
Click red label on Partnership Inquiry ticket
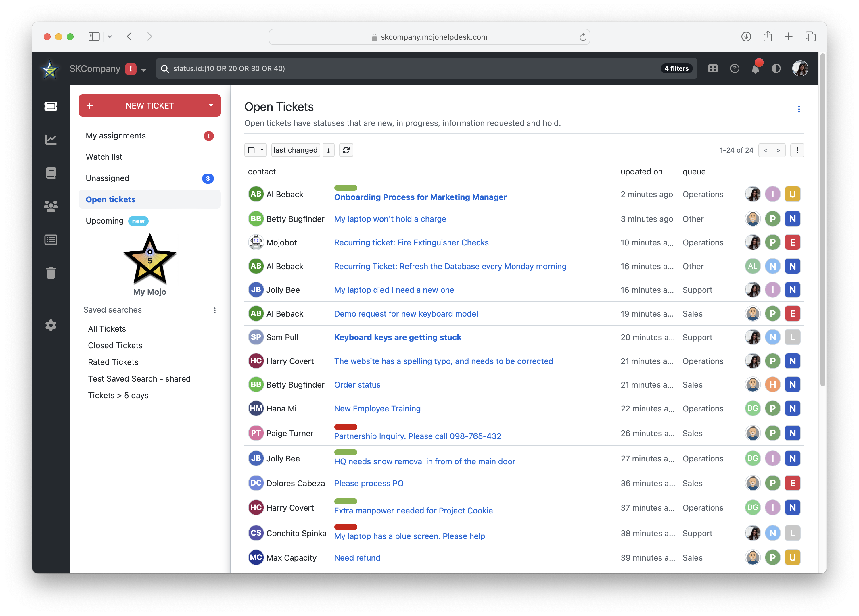[346, 427]
